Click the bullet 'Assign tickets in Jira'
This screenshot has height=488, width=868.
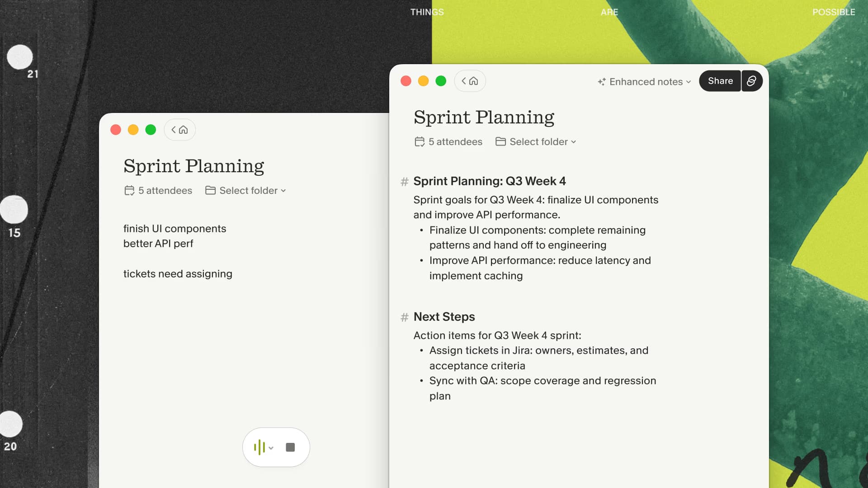pos(539,358)
